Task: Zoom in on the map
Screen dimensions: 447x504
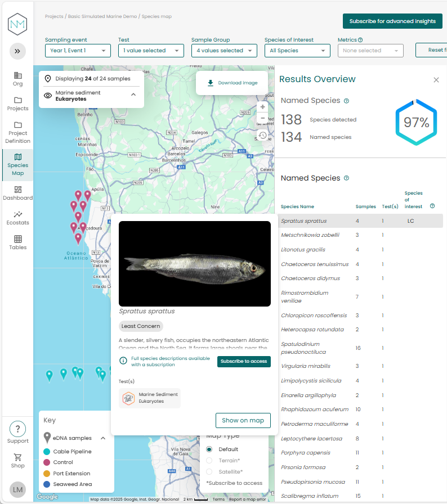Action: pos(262,107)
